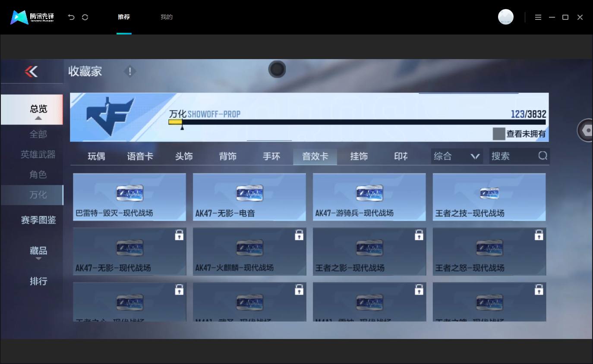Click sound card icon on AK47-无影-电音

249,193
